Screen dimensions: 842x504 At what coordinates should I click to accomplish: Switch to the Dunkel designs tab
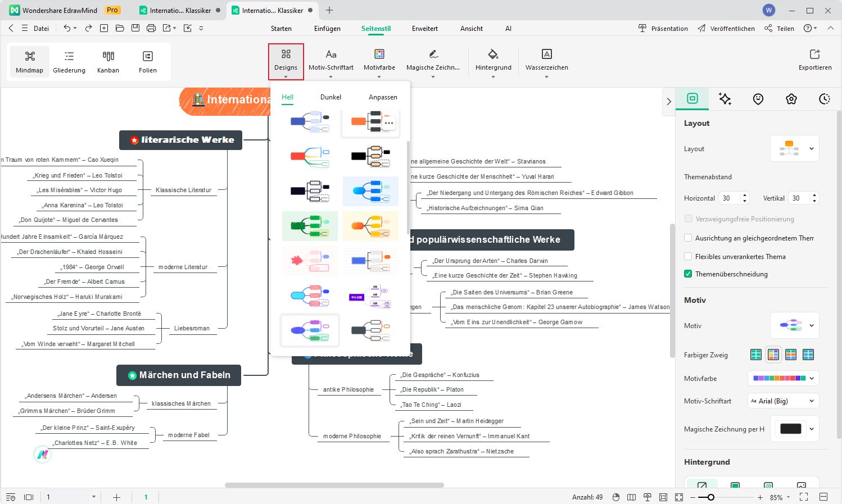tap(331, 97)
